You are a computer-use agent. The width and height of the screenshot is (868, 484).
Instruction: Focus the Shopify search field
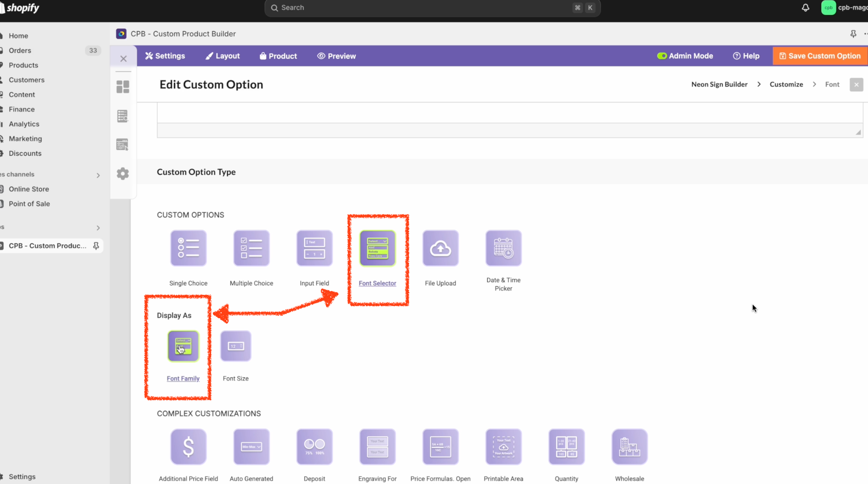tap(432, 8)
